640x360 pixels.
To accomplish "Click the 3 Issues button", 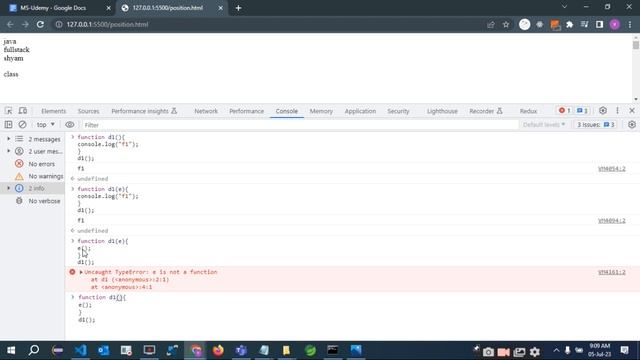I will click(x=596, y=124).
